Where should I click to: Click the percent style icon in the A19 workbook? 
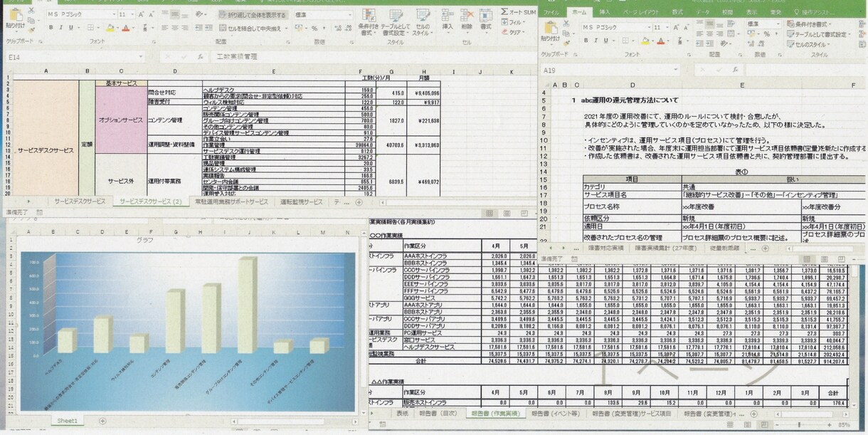point(767,34)
